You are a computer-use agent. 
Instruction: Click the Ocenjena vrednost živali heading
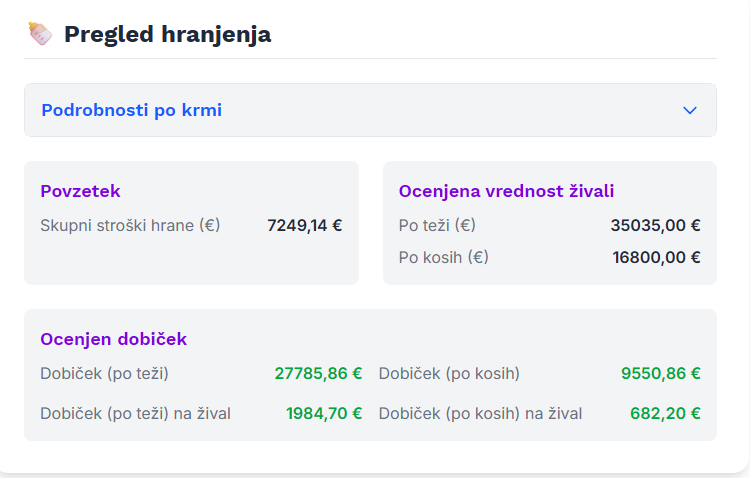pyautogui.click(x=506, y=191)
